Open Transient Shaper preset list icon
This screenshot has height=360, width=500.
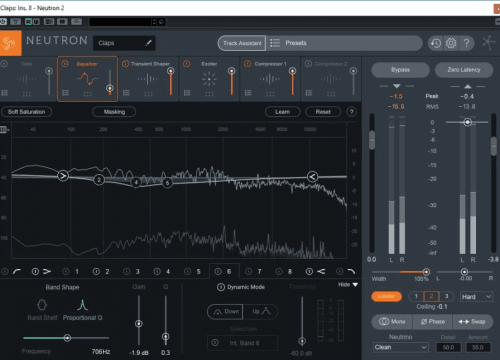(x=126, y=93)
